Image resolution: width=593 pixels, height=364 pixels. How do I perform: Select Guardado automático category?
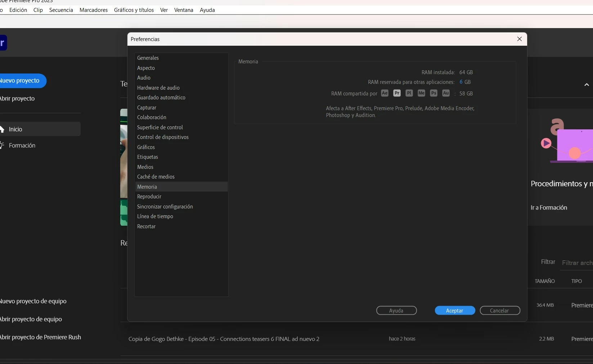coord(181,98)
